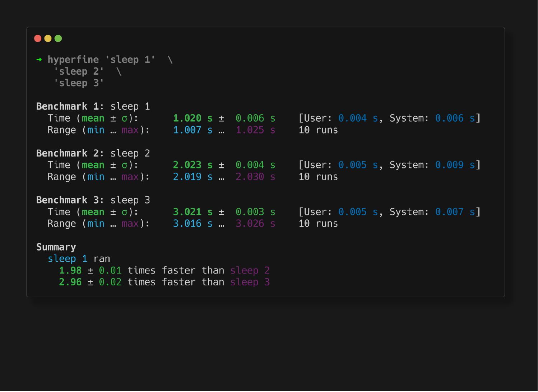Click the deviation value 0.004 s for Benchmark 2

[255, 165]
